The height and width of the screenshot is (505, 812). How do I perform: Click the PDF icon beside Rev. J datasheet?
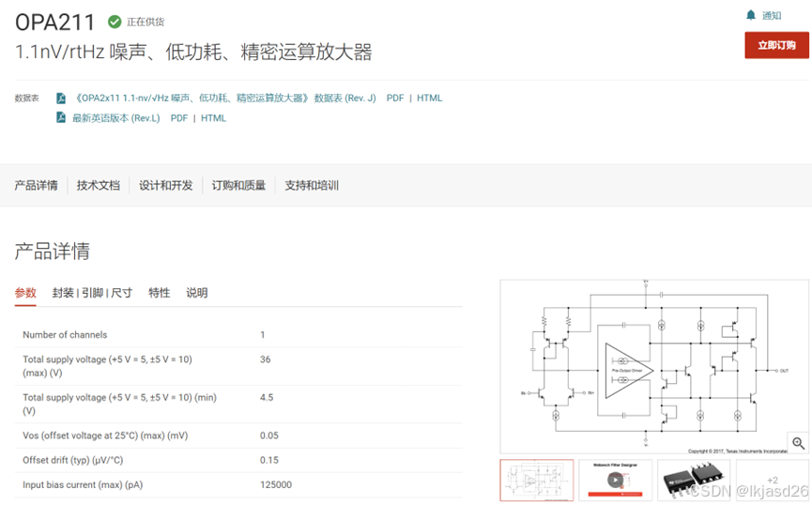click(61, 98)
